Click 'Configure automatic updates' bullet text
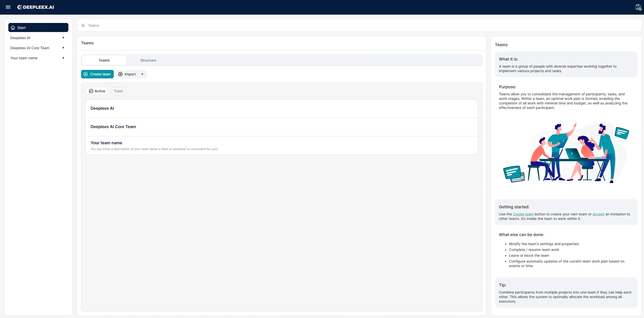 567,264
